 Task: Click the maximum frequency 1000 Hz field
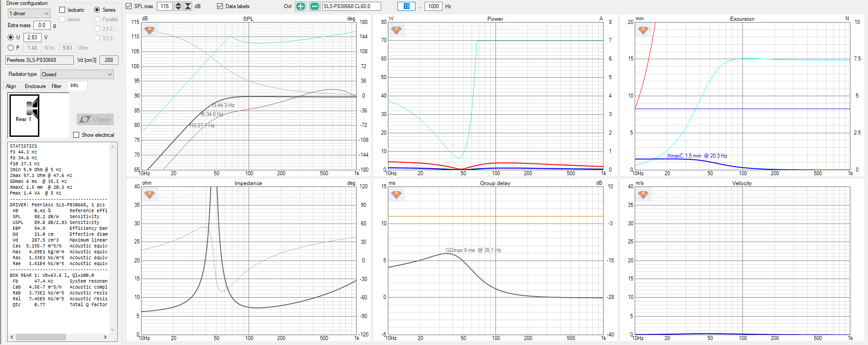click(x=434, y=6)
